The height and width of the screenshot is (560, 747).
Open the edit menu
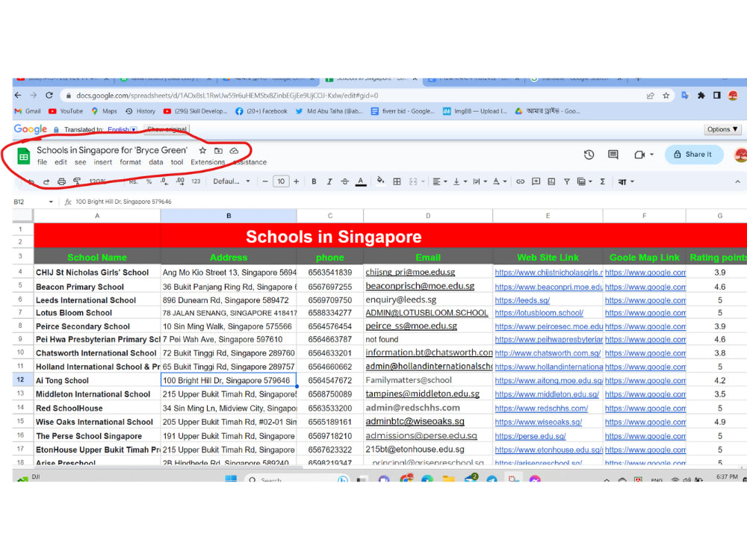click(x=61, y=162)
